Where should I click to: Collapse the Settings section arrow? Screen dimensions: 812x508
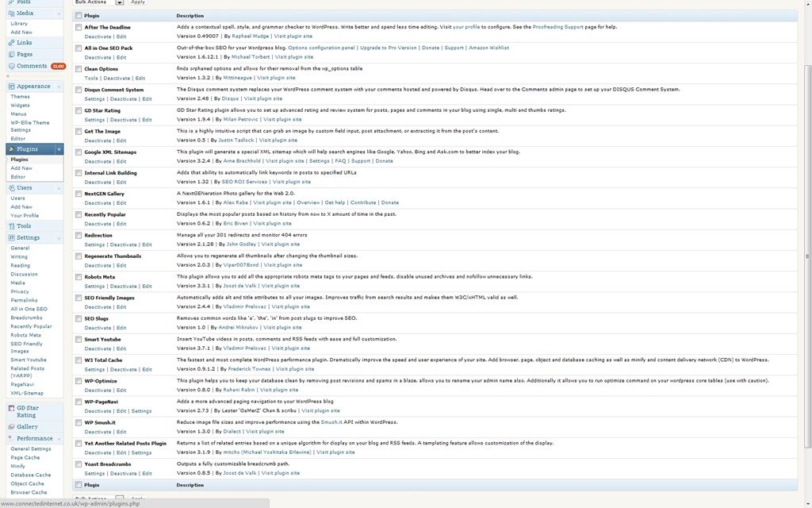59,238
